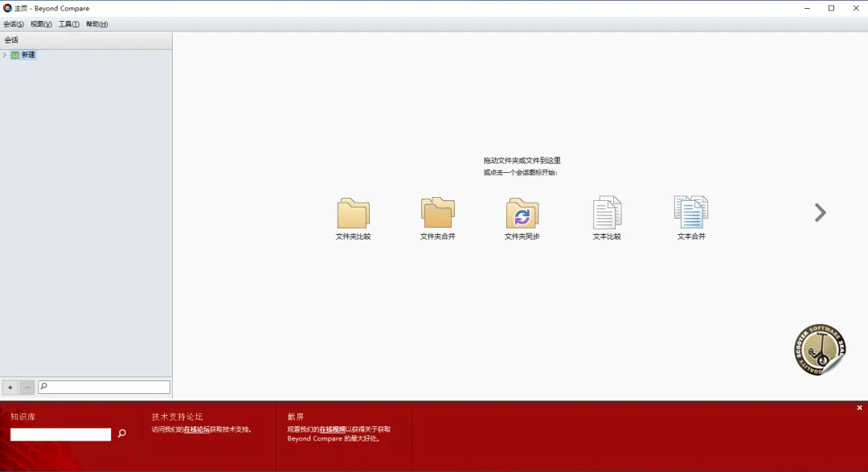This screenshot has width=868, height=472.
Task: Click the 知识库 heading
Action: 23,417
